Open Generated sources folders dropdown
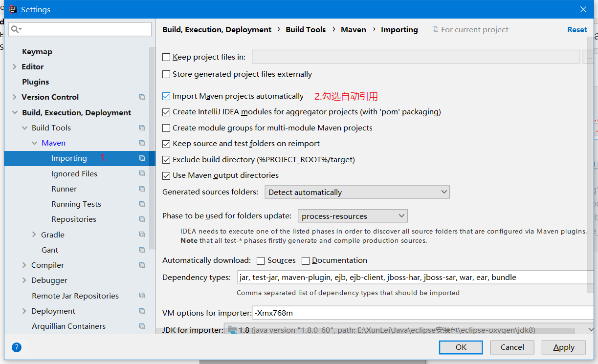Viewport: 598px width, 364px height. [357, 192]
